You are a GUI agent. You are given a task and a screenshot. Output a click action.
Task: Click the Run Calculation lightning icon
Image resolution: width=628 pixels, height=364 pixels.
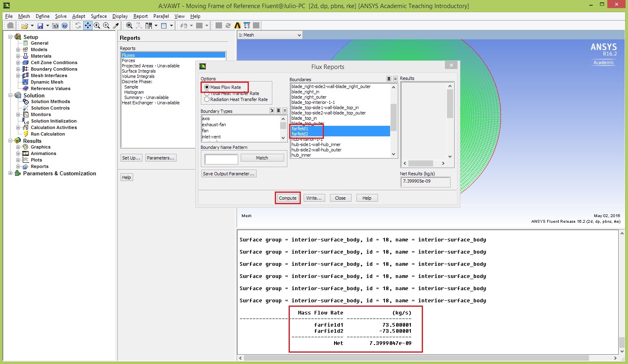pyautogui.click(x=26, y=134)
